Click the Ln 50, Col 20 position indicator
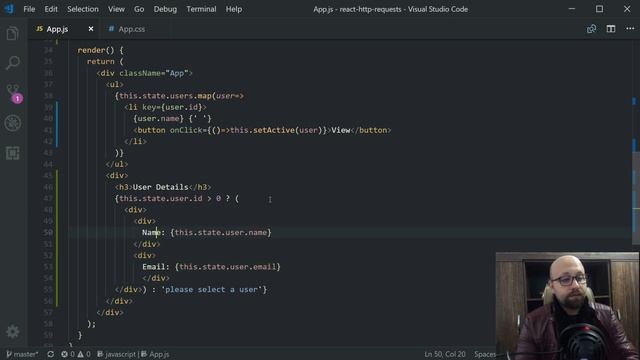Viewport: 640px width, 360px height. tap(444, 354)
